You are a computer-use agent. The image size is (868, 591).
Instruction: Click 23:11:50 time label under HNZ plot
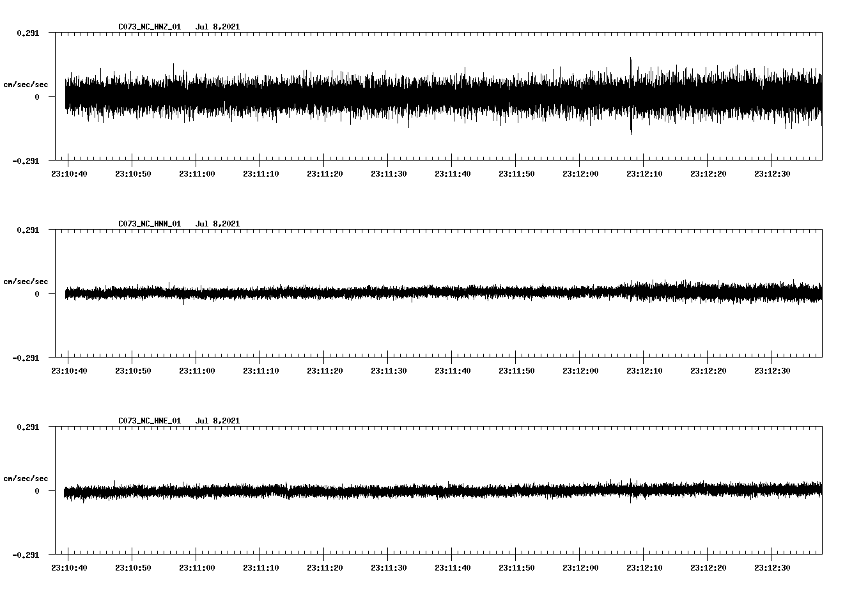tap(516, 173)
